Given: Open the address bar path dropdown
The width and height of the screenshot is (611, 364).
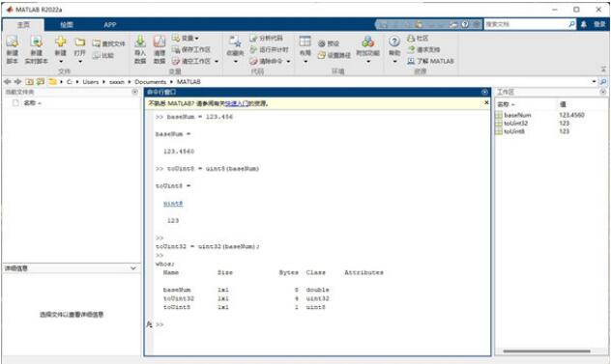Looking at the screenshot, I should (x=594, y=82).
